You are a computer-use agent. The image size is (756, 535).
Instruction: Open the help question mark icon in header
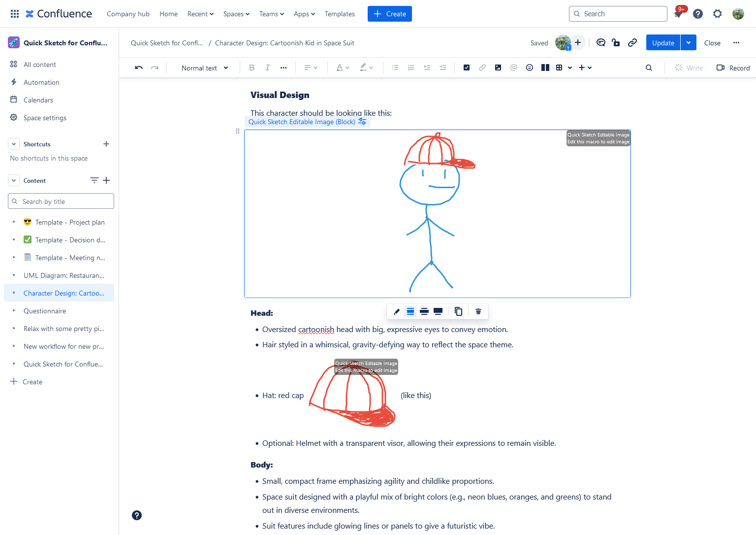698,14
